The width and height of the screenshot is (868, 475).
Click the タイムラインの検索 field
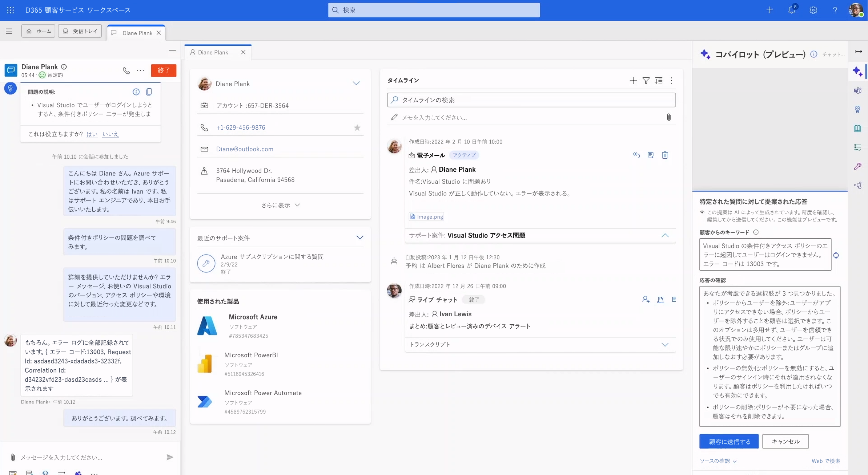click(531, 100)
